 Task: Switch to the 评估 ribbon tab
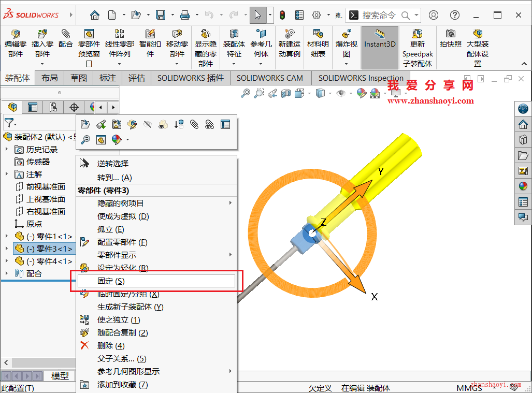coord(136,78)
